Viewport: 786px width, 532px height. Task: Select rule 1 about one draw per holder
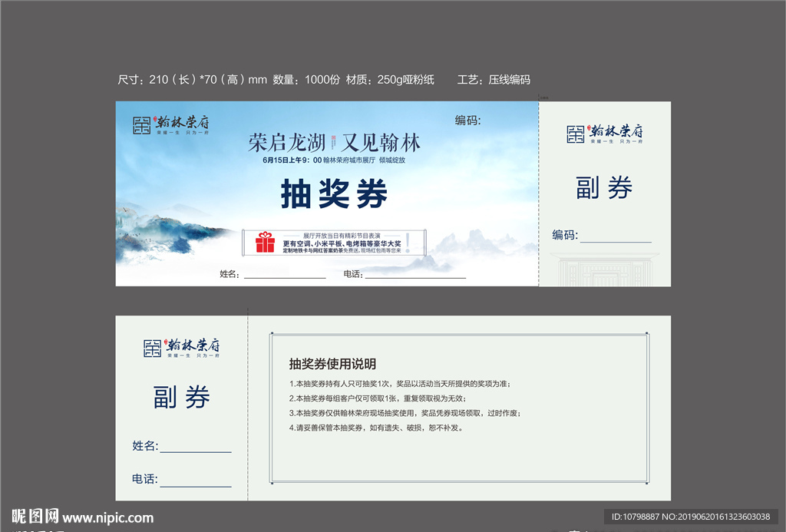point(399,385)
